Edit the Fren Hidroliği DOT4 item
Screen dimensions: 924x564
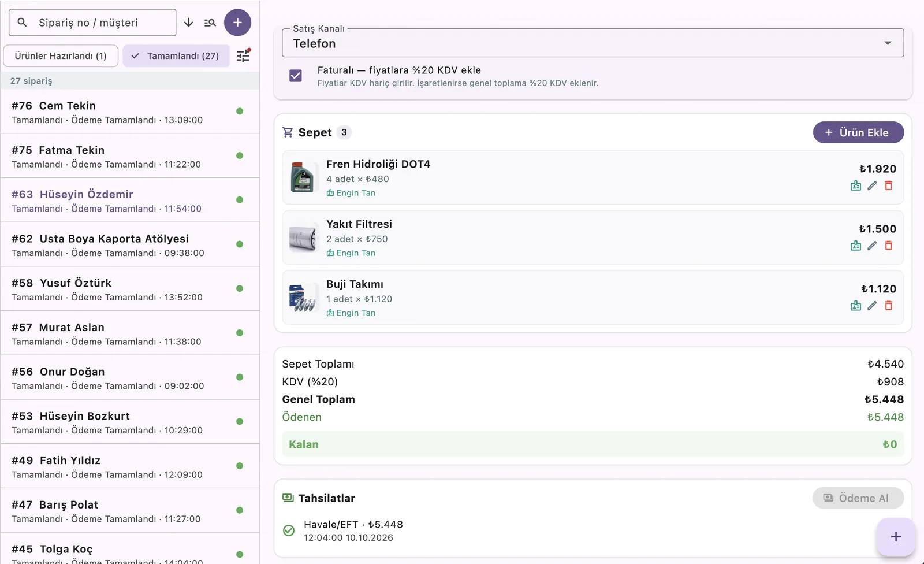872,185
